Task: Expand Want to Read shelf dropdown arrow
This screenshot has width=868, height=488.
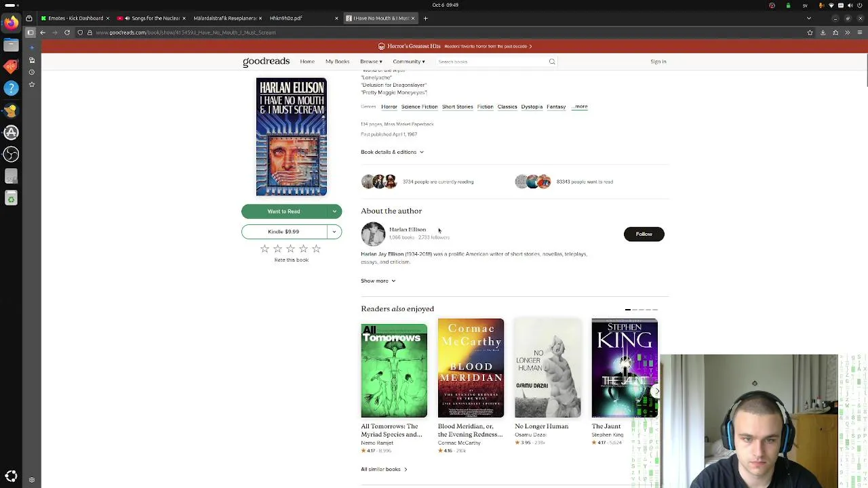Action: point(334,211)
